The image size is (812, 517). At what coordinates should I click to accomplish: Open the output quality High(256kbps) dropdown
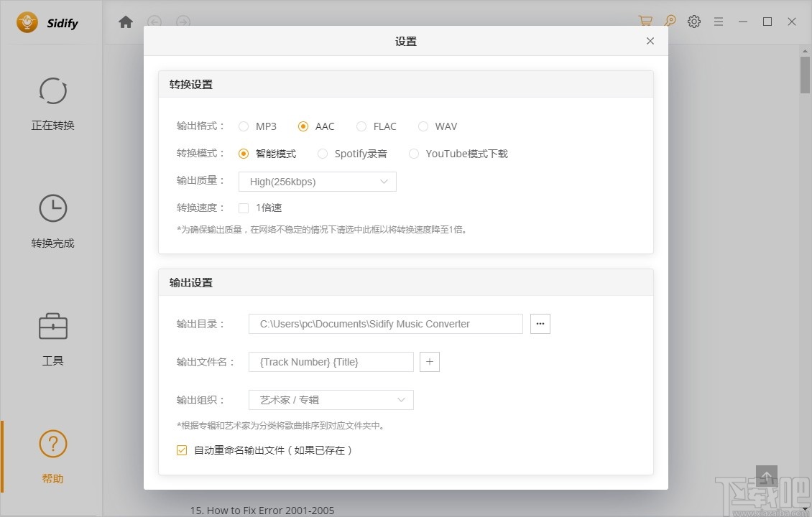[x=317, y=181]
